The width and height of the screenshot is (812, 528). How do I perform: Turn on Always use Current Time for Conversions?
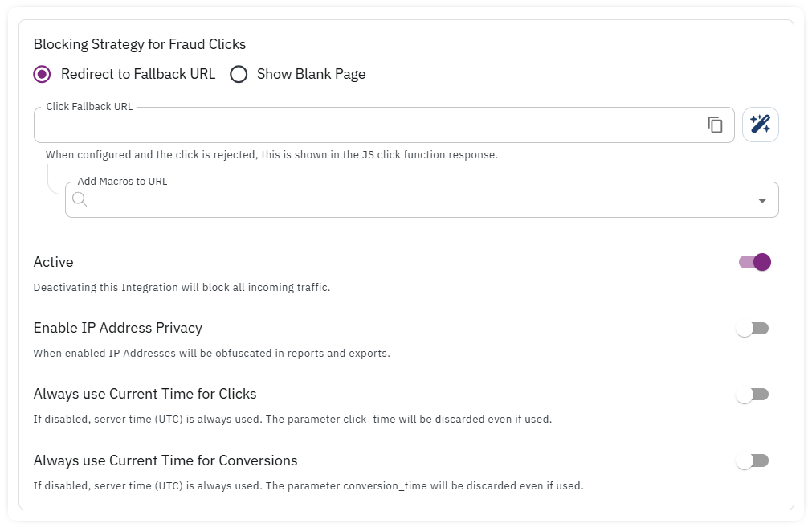[x=753, y=460]
